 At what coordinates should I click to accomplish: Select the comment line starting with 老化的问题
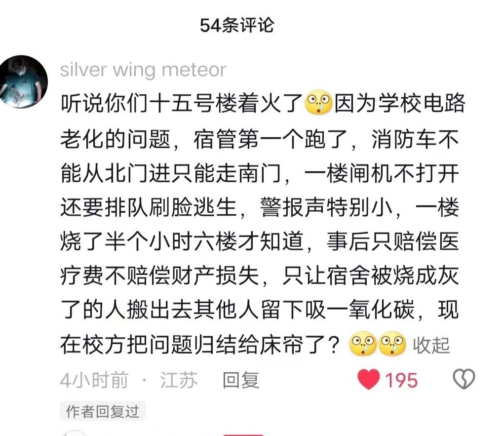pyautogui.click(x=259, y=139)
